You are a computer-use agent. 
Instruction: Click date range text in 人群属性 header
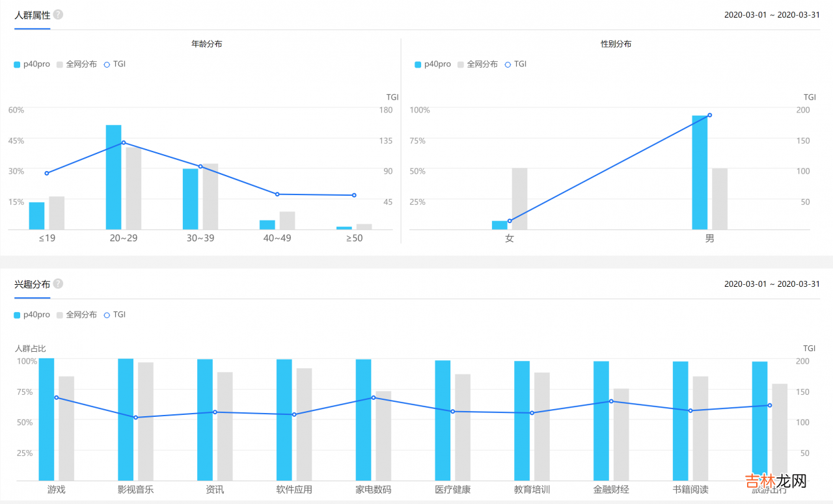pyautogui.click(x=772, y=15)
